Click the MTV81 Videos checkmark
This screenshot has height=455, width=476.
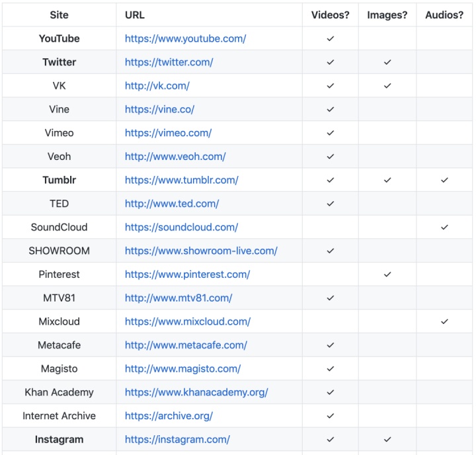[x=331, y=298]
